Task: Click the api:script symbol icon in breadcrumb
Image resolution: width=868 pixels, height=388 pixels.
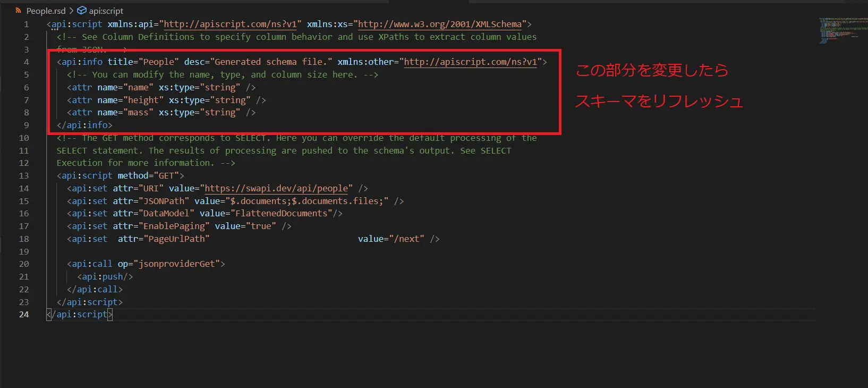Action: [x=82, y=11]
